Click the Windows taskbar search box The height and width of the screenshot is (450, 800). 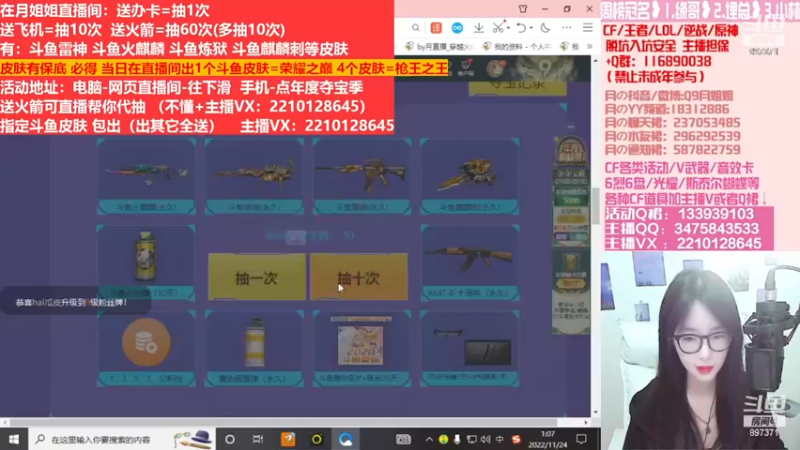pos(121,439)
